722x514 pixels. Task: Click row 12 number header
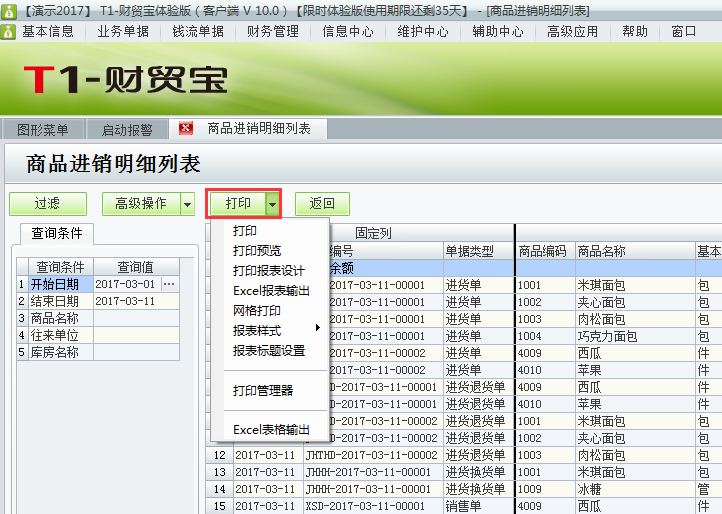tap(220, 455)
